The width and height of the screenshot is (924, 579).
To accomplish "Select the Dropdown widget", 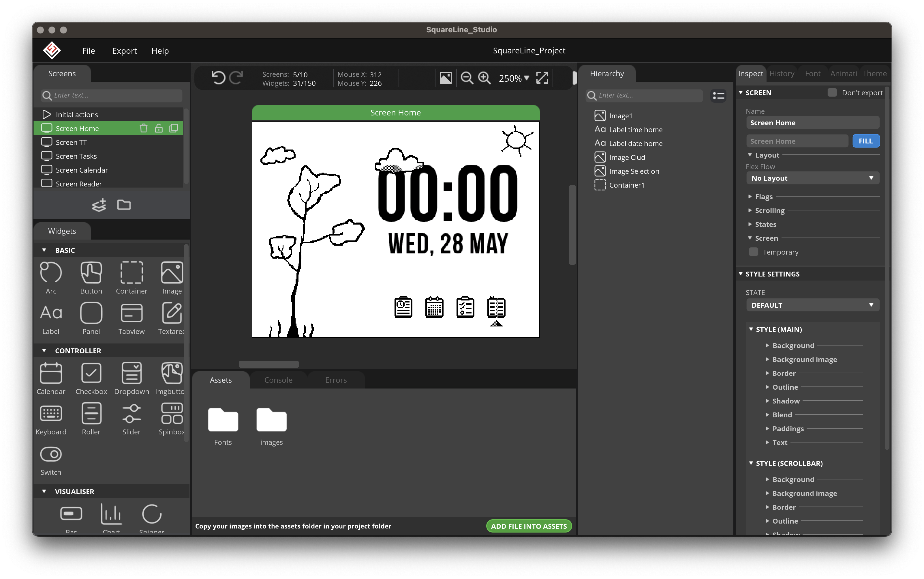I will point(132,378).
